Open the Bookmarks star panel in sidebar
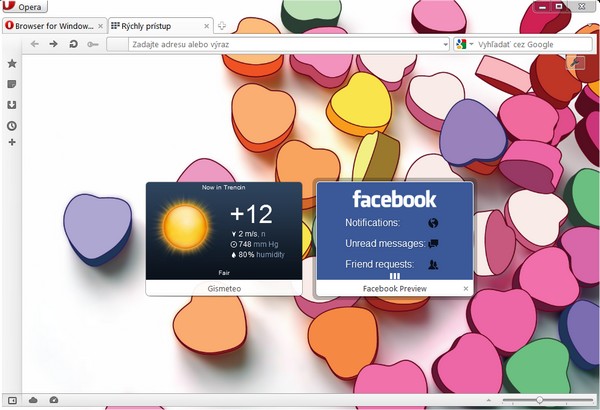 click(12, 63)
